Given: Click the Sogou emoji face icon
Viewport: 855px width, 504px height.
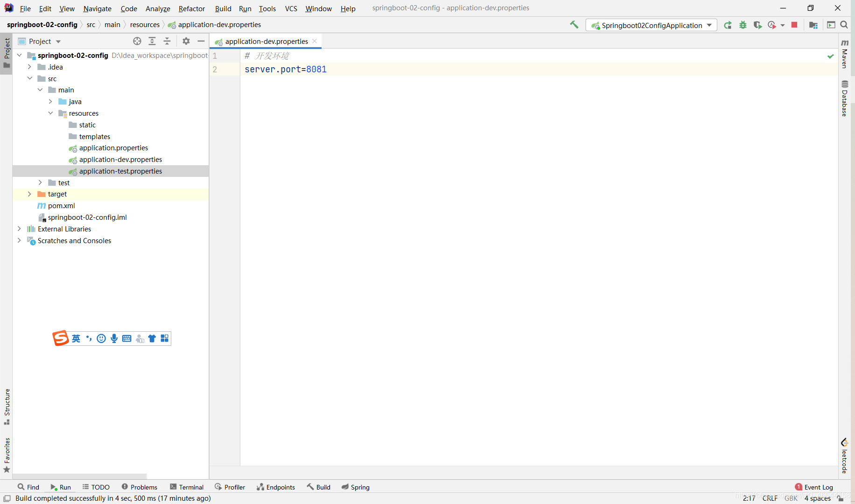Looking at the screenshot, I should pyautogui.click(x=101, y=338).
